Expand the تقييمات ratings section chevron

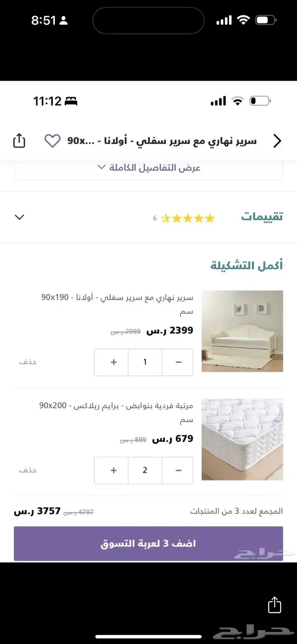pyautogui.click(x=20, y=217)
